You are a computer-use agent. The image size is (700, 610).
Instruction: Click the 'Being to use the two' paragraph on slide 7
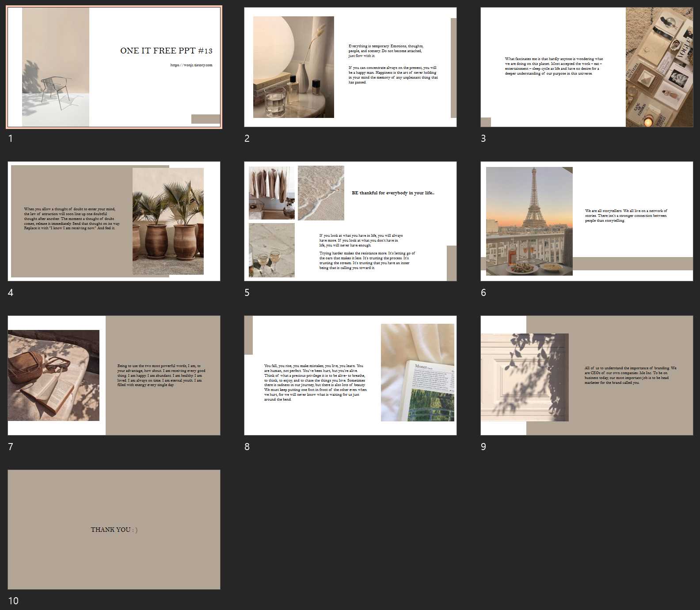click(161, 375)
